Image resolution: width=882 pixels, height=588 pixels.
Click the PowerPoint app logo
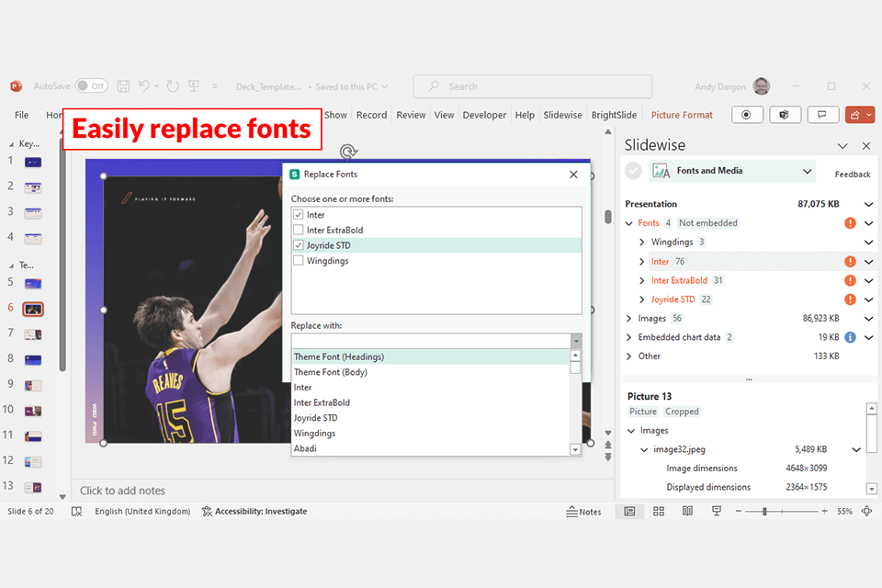click(16, 86)
